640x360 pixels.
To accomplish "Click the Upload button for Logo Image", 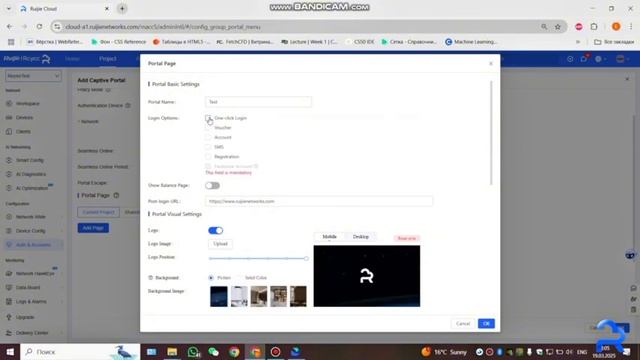I will (x=220, y=244).
